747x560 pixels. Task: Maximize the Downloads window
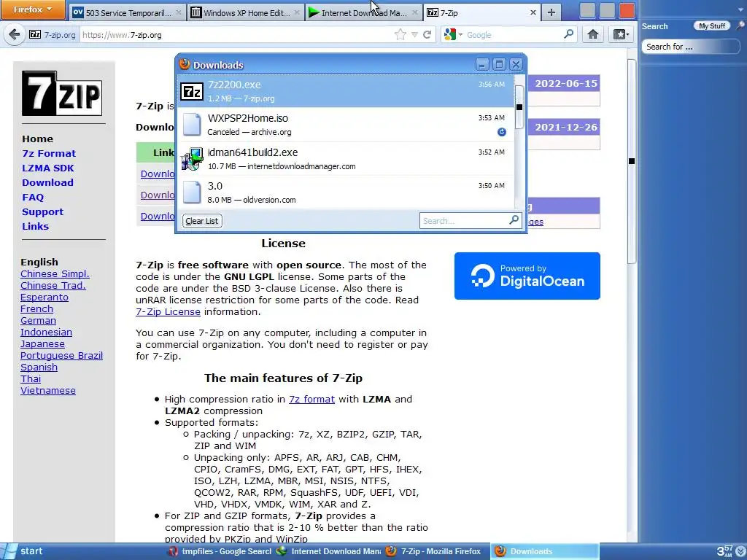[x=499, y=64]
